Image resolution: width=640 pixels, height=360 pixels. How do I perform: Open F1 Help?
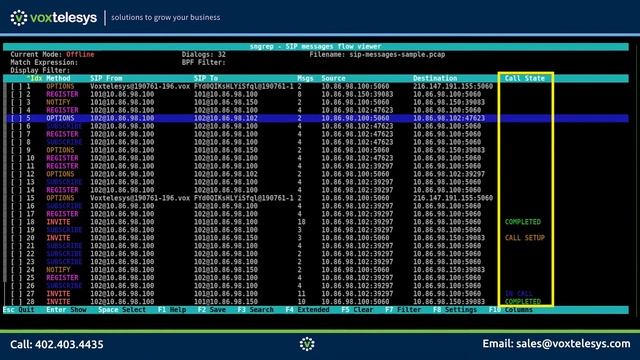point(172,310)
